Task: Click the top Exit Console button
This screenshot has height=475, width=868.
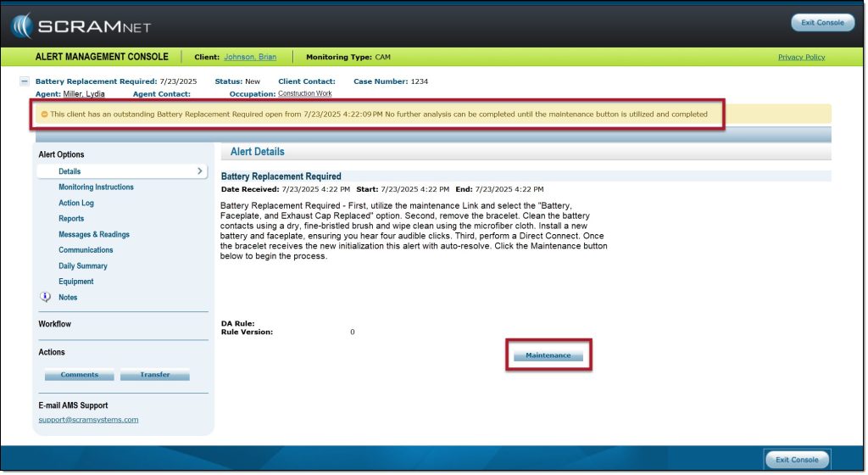Action: [822, 23]
